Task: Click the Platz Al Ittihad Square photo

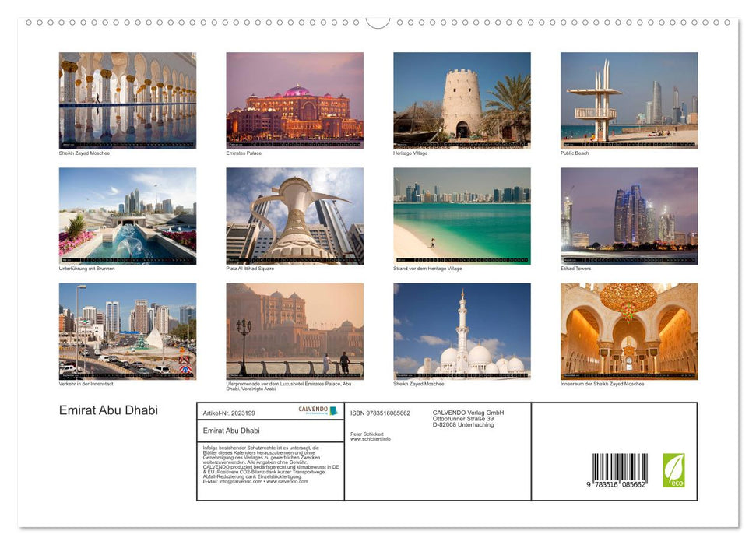Action: coord(294,214)
